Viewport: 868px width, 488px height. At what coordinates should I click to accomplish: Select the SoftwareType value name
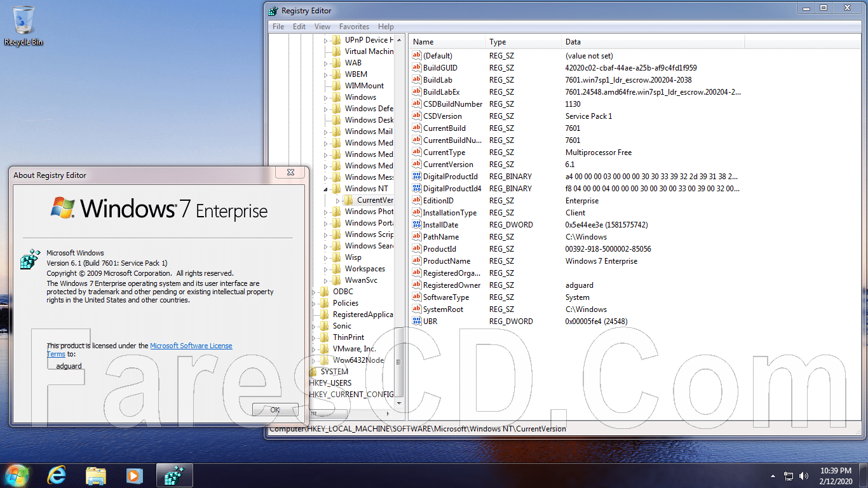446,297
